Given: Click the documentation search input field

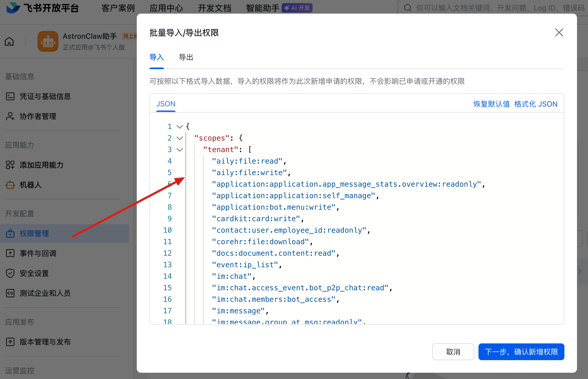Looking at the screenshot, I should [x=498, y=8].
